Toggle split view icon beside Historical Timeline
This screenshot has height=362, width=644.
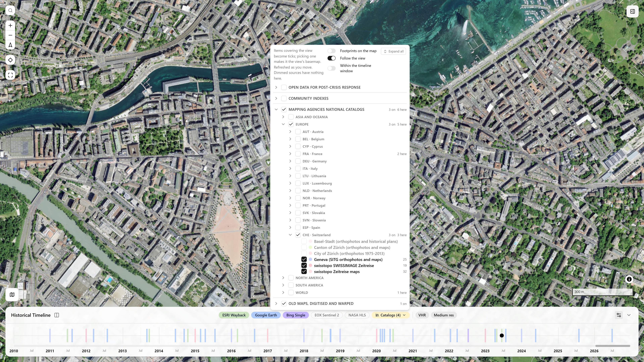coord(57,315)
